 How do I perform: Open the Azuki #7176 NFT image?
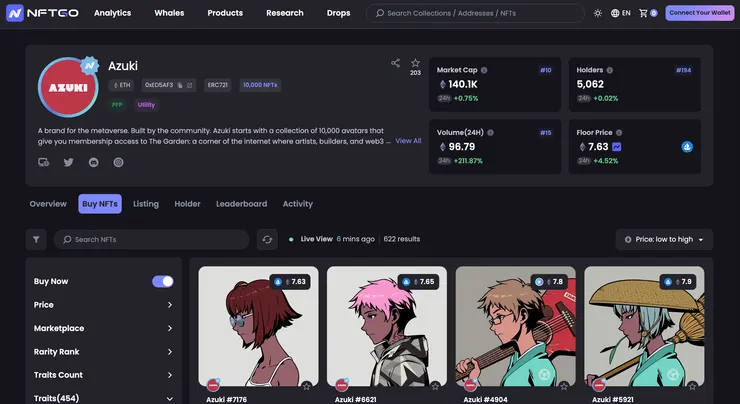pyautogui.click(x=258, y=327)
